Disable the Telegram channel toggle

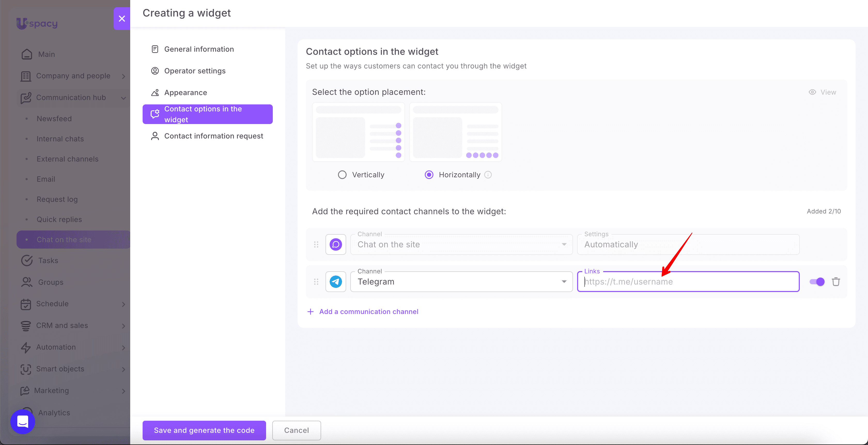point(817,281)
